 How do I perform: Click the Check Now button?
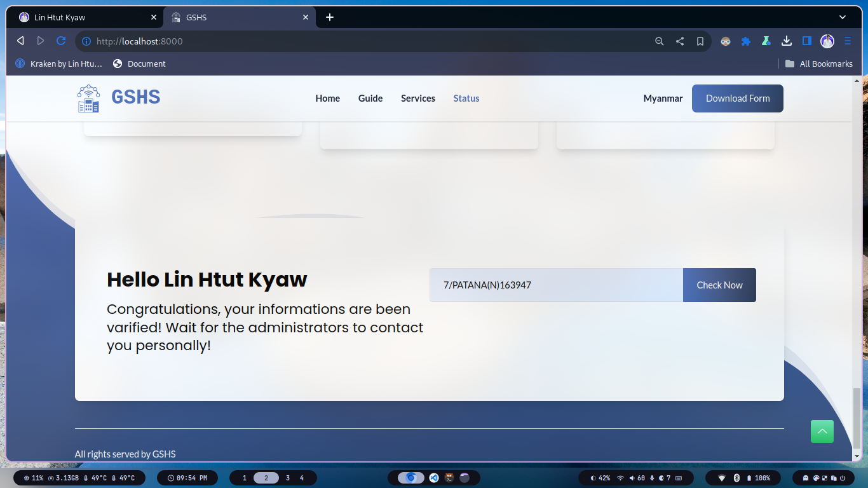pyautogui.click(x=719, y=285)
